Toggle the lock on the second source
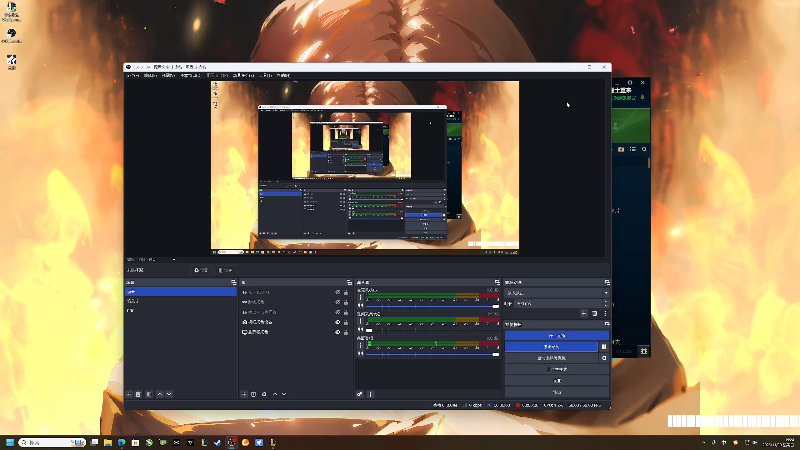 click(x=346, y=302)
